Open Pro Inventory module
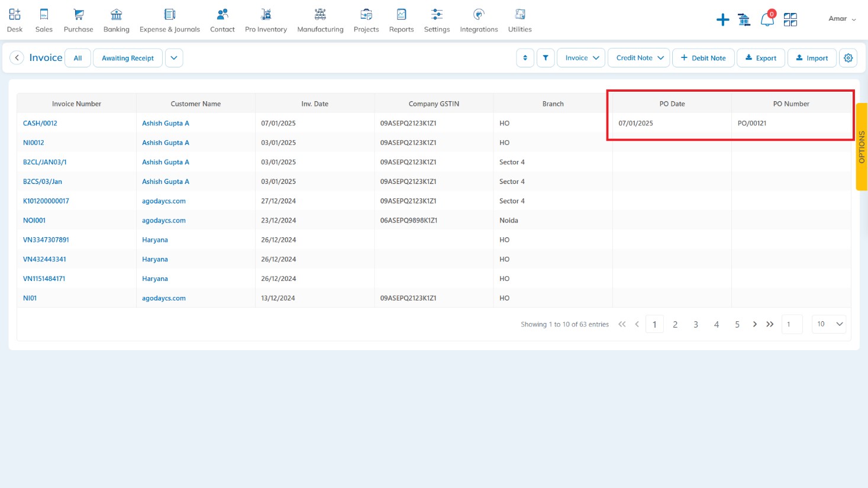Screen dimensions: 868x488 point(266,20)
